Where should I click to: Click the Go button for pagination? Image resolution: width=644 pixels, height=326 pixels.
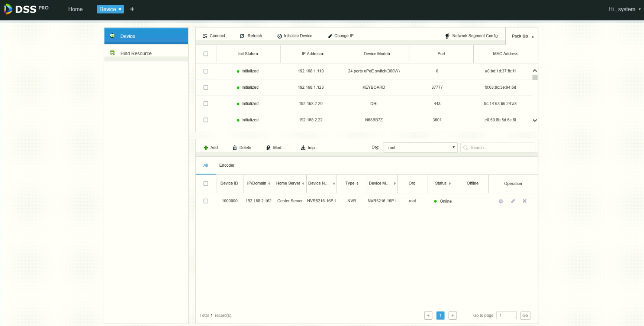coord(525,315)
